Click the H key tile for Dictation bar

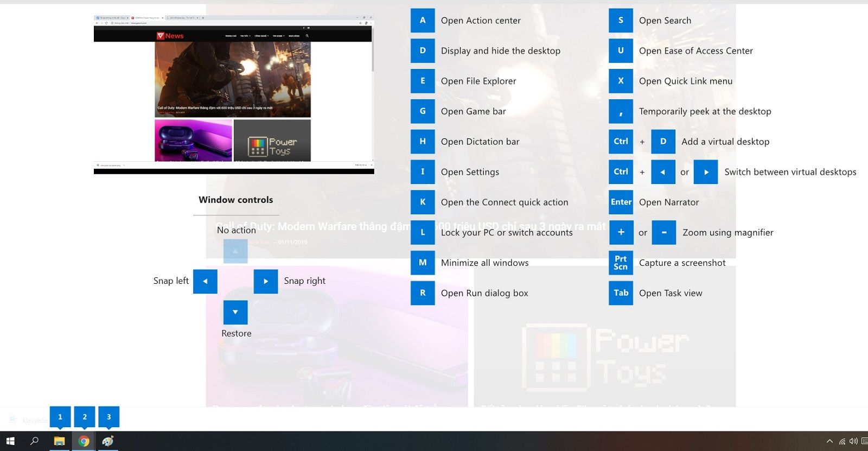coord(423,142)
